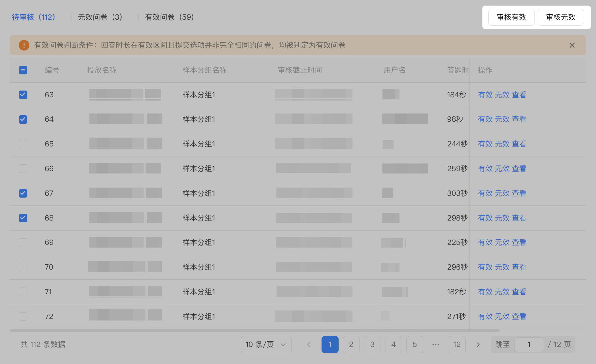596x364 pixels.
Task: Click the orange warning icon in banner
Action: tap(24, 45)
